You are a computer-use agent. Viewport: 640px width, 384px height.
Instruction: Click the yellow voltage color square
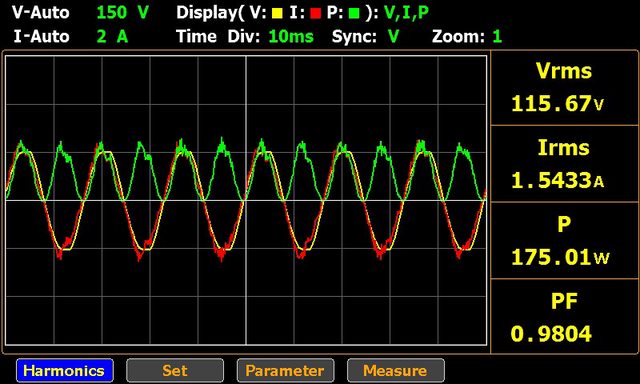tap(277, 14)
